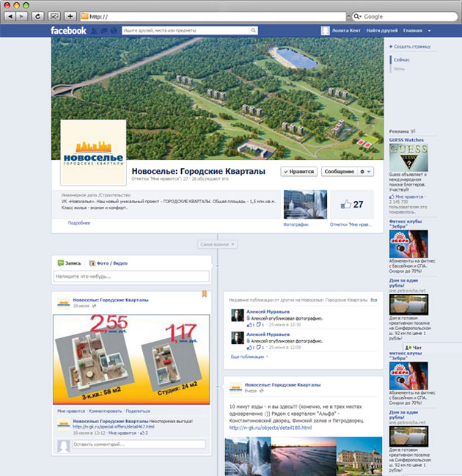Click the orange bookmark icon on the 19 июля post

pos(205,294)
